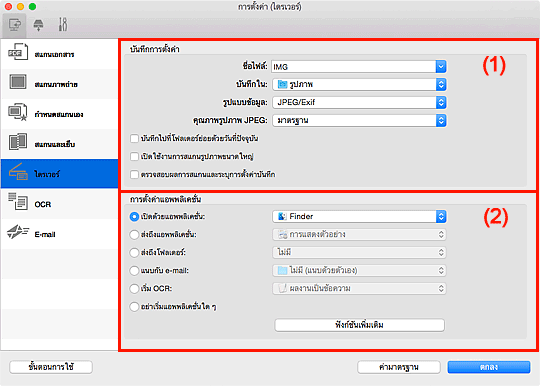
Task: Close the settings window with red button
Action: (9, 7)
